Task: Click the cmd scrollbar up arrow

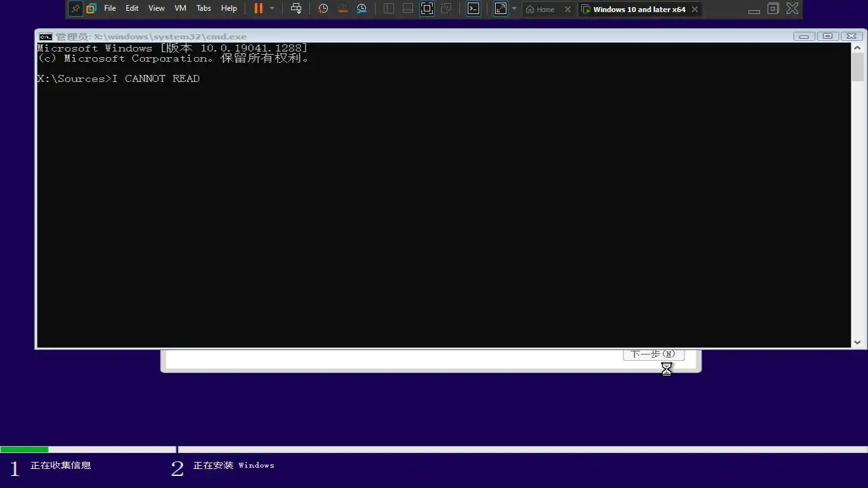Action: coord(857,48)
